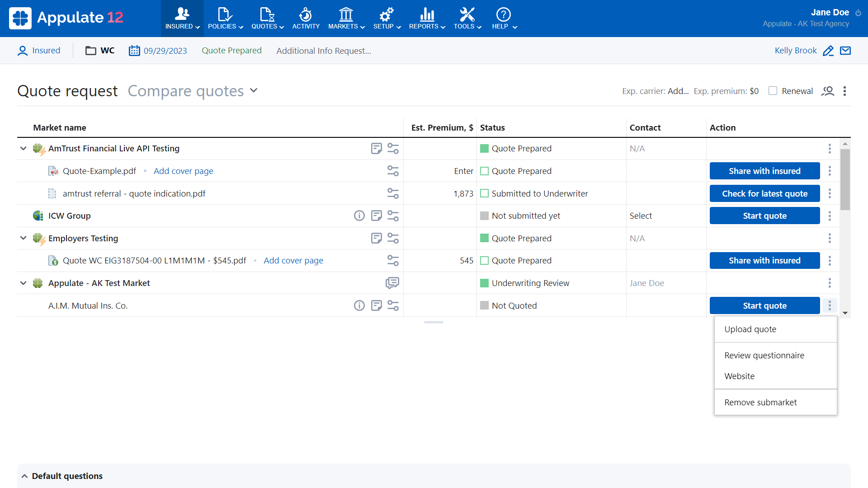Viewport: 868px width, 488px height.
Task: Click the info icon beside ICW Group
Action: click(x=359, y=216)
